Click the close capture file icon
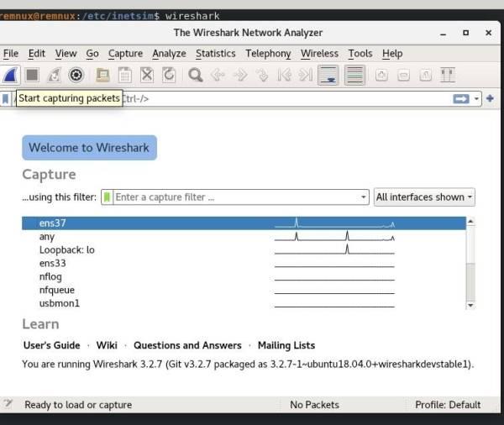 point(147,76)
